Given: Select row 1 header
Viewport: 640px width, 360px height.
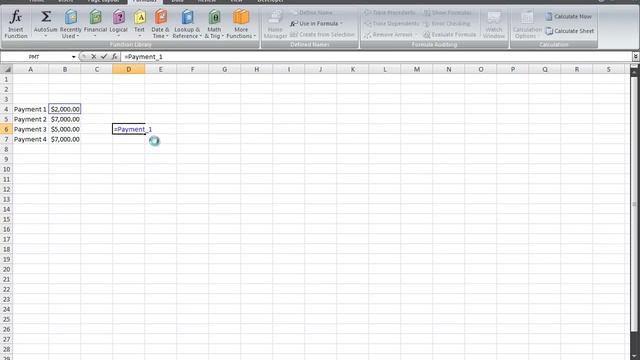Looking at the screenshot, I should pyautogui.click(x=6, y=79).
